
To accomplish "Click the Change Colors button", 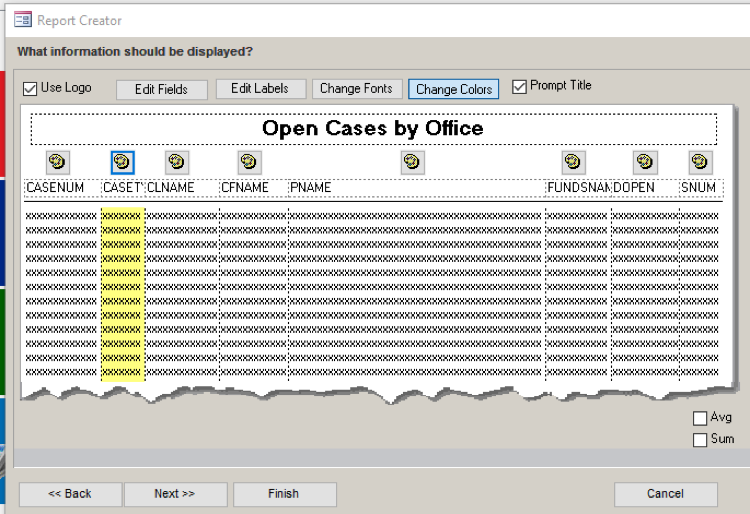I will click(x=454, y=89).
